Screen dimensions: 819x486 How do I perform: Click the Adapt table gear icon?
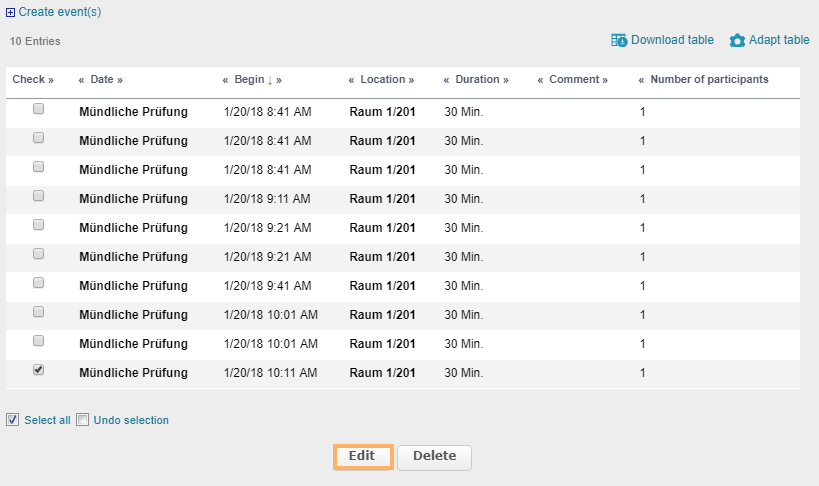(737, 40)
